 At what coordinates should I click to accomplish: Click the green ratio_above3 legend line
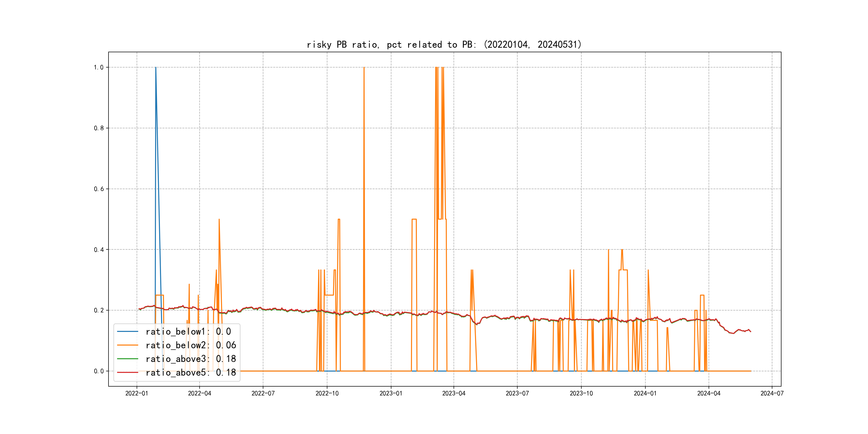tap(127, 359)
